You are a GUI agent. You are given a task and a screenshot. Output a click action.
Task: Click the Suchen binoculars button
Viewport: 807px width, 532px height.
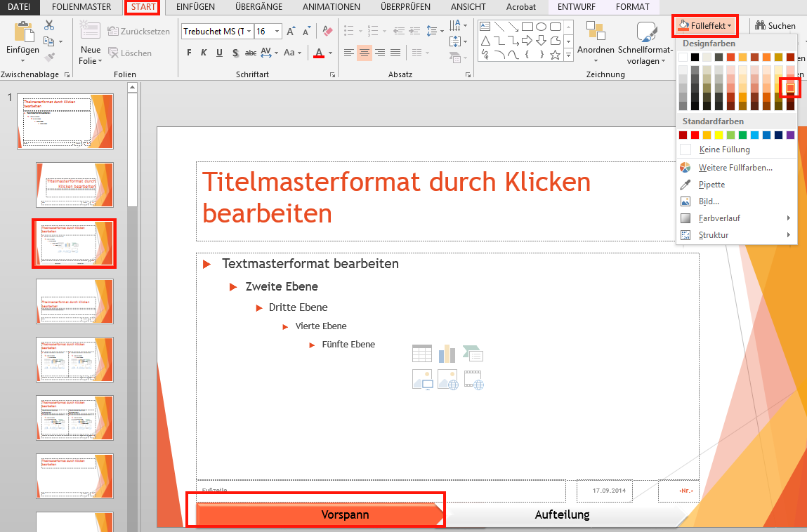[x=775, y=26]
